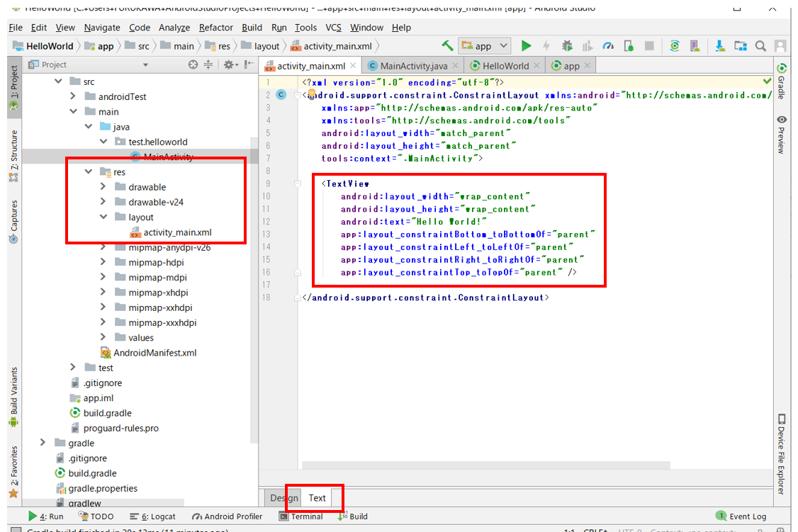The image size is (798, 532).
Task: Click the Hide Project panel icon
Action: pos(248,64)
